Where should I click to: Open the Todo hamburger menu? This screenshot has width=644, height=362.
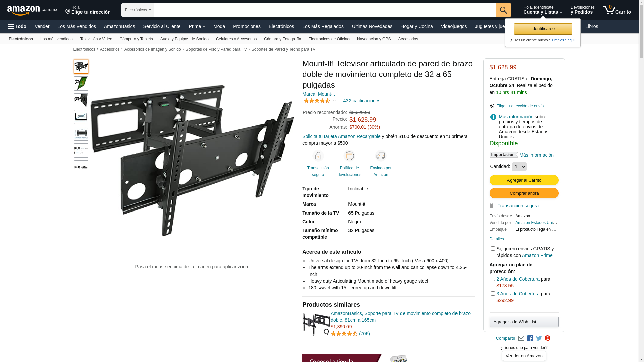[x=17, y=26]
